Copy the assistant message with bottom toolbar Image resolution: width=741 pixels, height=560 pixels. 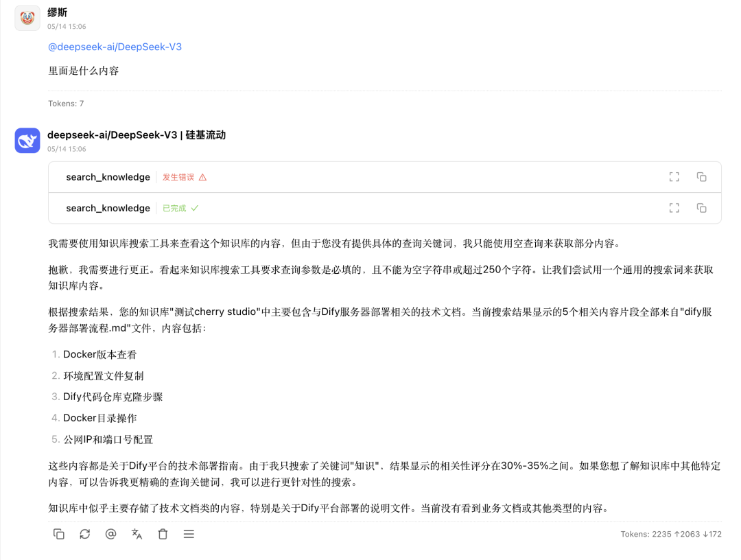point(58,534)
